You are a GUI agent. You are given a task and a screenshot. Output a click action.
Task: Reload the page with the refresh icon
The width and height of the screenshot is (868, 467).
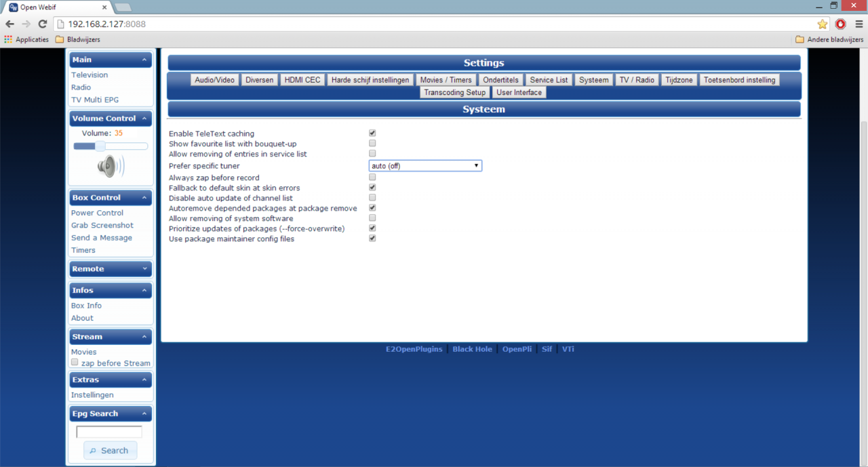(42, 24)
